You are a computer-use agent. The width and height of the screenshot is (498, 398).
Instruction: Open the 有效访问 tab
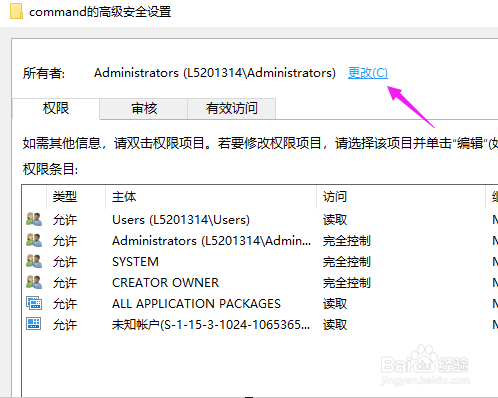[232, 109]
